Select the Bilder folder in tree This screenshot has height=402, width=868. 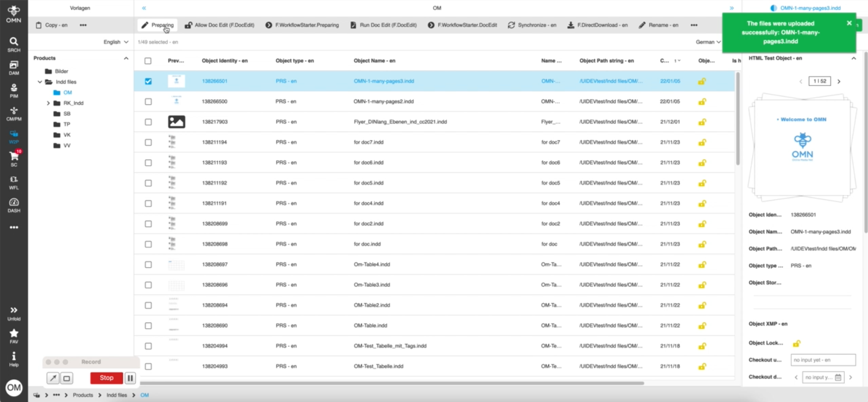[61, 71]
